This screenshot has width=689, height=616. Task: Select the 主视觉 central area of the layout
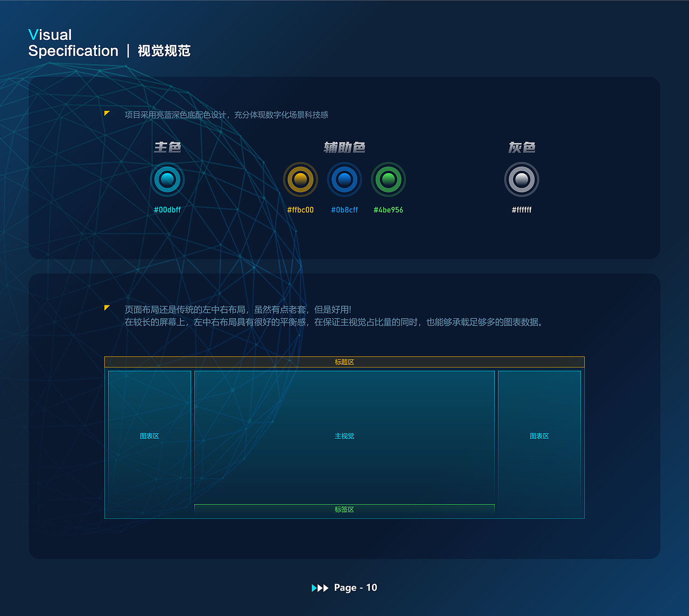pyautogui.click(x=344, y=436)
